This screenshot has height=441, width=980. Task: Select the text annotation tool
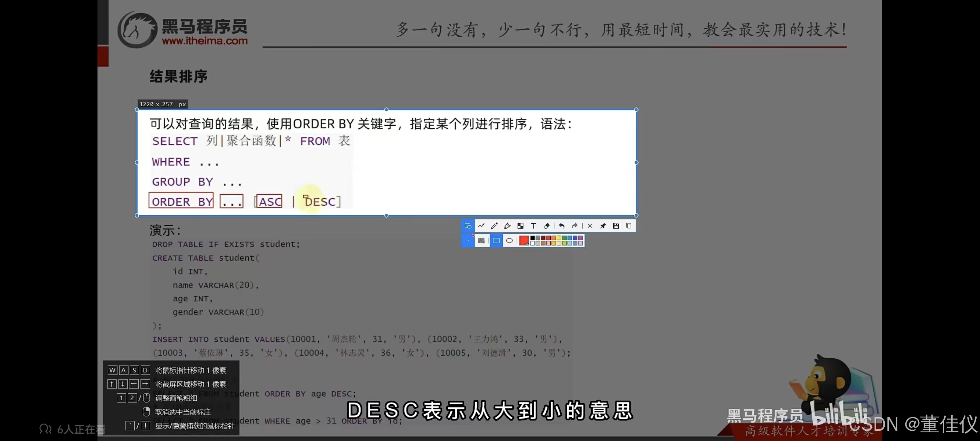click(533, 226)
